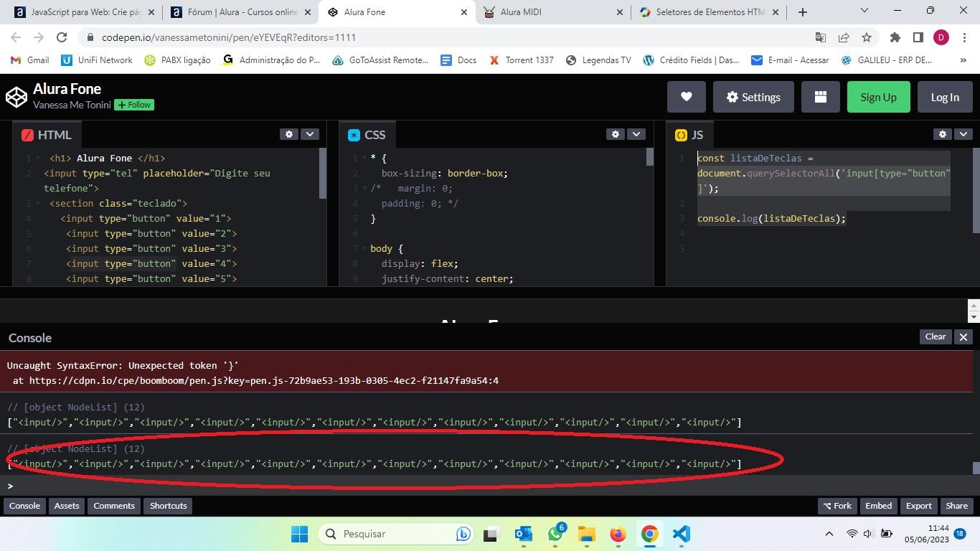Screen dimensions: 980x551
Task: Open the Docs bookmark
Action: click(459, 60)
